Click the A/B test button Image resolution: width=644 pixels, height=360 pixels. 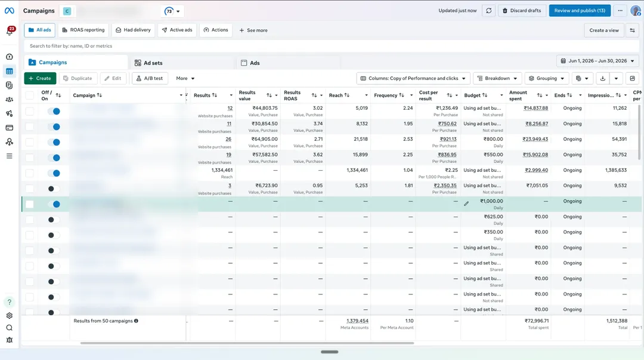click(150, 79)
